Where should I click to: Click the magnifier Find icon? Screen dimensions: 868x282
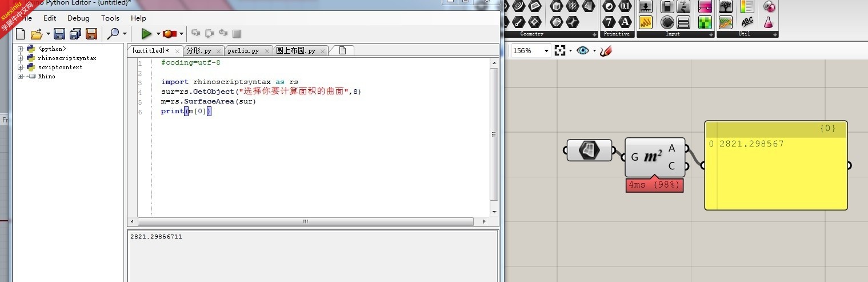[114, 34]
